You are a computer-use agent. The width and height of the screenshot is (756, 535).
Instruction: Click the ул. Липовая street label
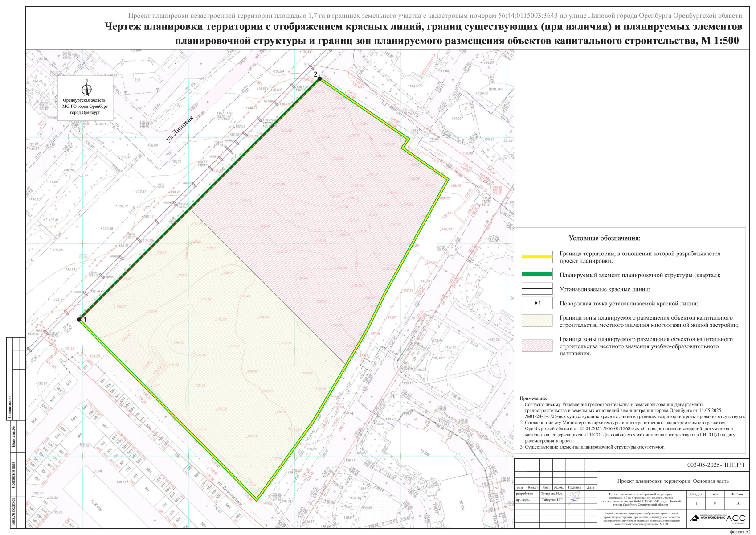tap(180, 128)
